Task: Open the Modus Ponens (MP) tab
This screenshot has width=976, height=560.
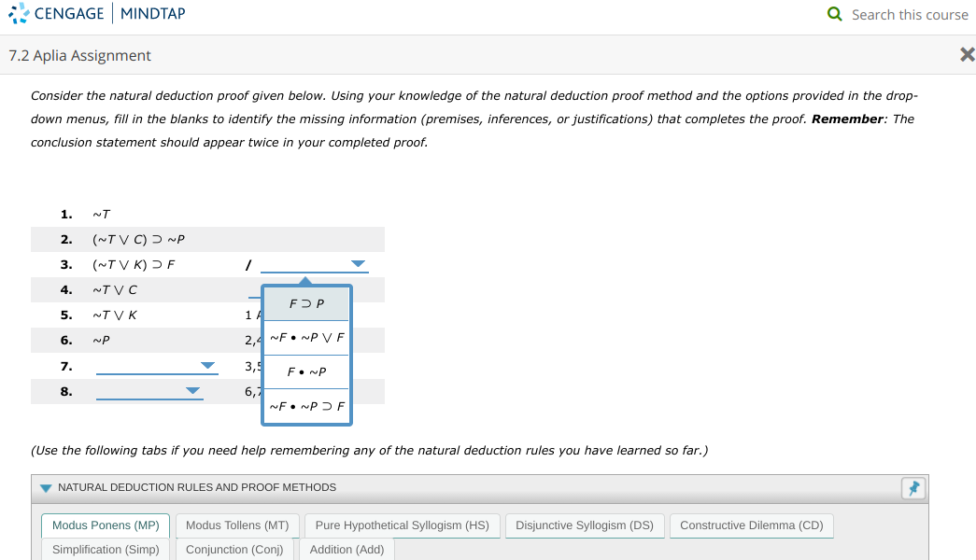Action: tap(105, 525)
